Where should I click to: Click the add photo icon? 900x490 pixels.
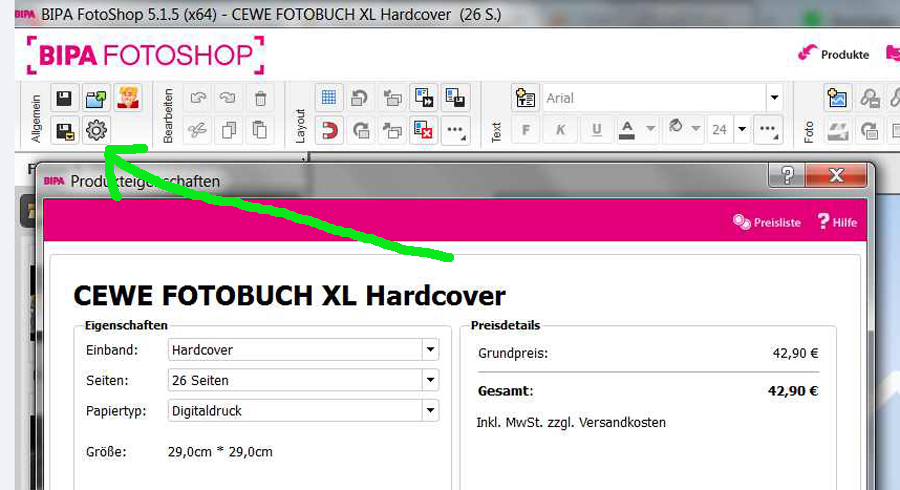[837, 98]
